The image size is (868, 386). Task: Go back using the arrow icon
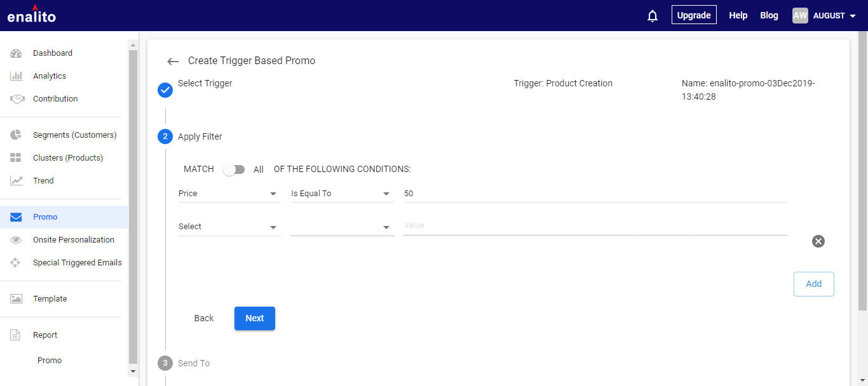pos(173,62)
